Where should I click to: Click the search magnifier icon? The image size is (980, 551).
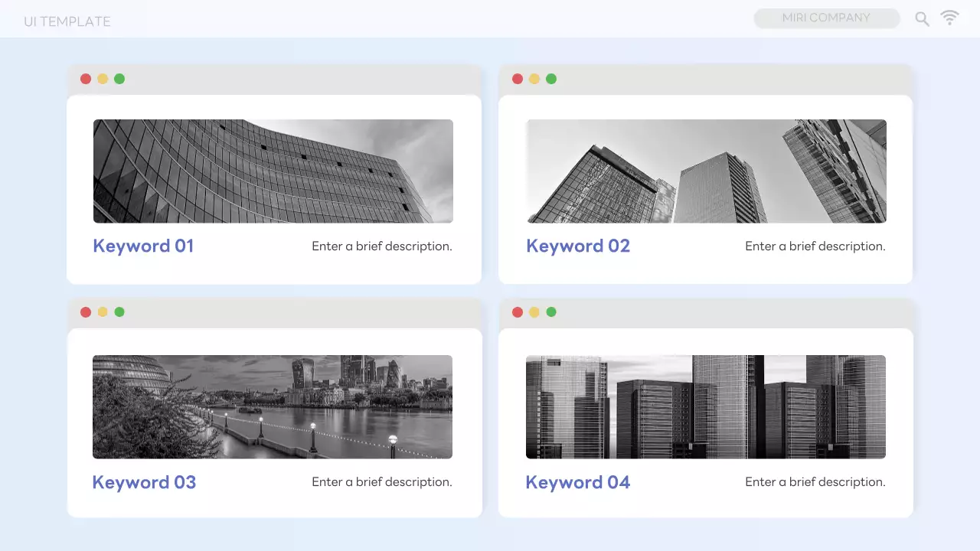tap(922, 19)
